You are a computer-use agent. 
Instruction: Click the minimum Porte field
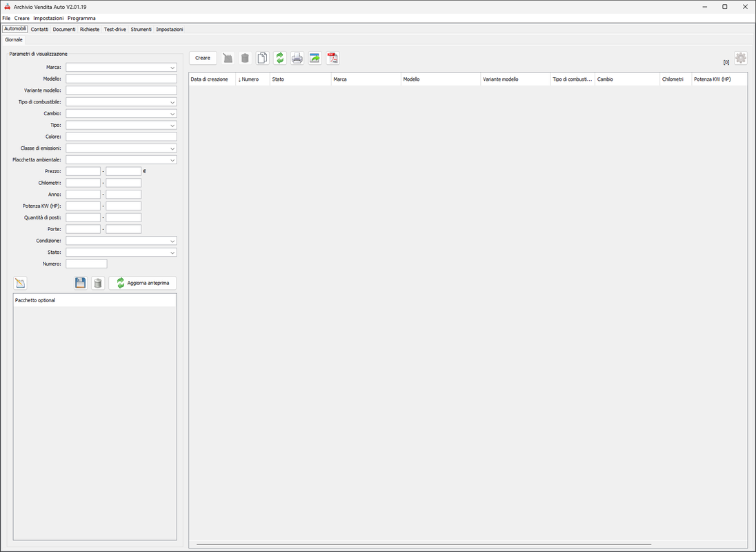click(83, 230)
